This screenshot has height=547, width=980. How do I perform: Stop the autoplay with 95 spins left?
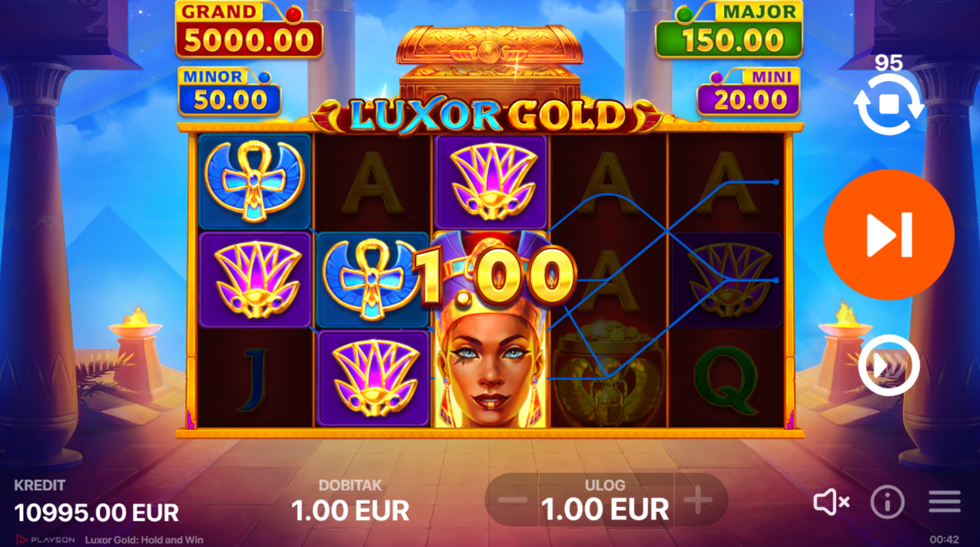889,105
